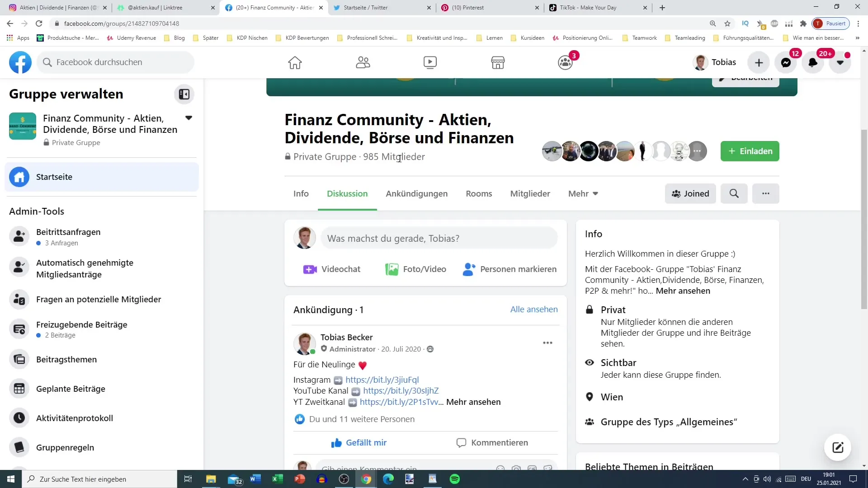Click the Windows taskbar search box
Image resolution: width=868 pixels, height=488 pixels.
point(99,479)
